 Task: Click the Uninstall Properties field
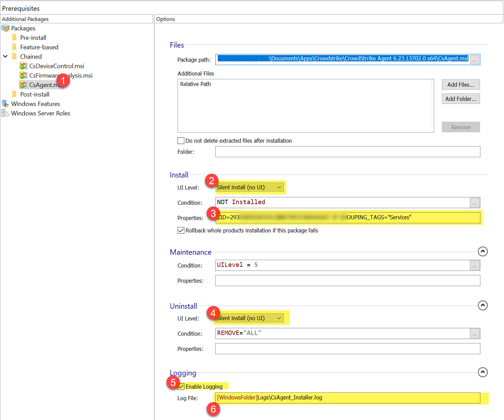(348, 349)
